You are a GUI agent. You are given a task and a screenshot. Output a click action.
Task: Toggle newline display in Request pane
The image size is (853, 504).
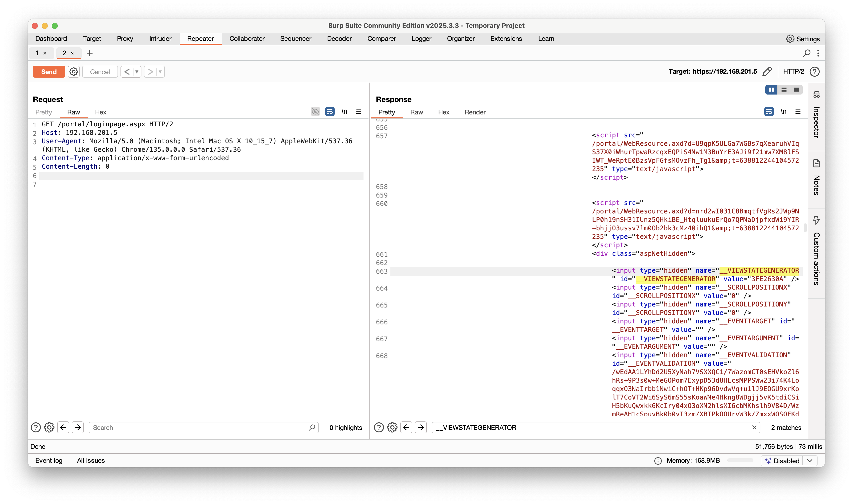pos(344,112)
